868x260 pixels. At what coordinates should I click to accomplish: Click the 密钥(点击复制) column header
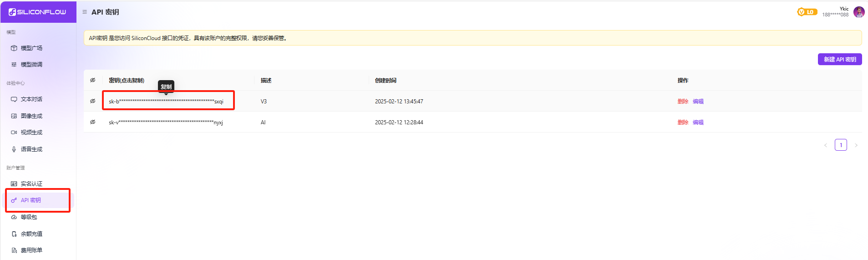coord(127,81)
